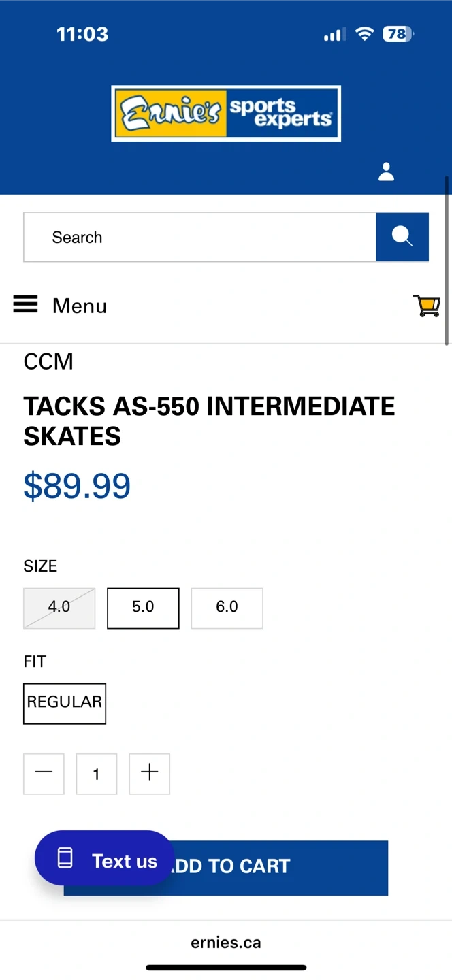Viewport: 452px width, 980px height.
Task: Click the Ernie's Sports Experts logo
Action: (x=226, y=113)
